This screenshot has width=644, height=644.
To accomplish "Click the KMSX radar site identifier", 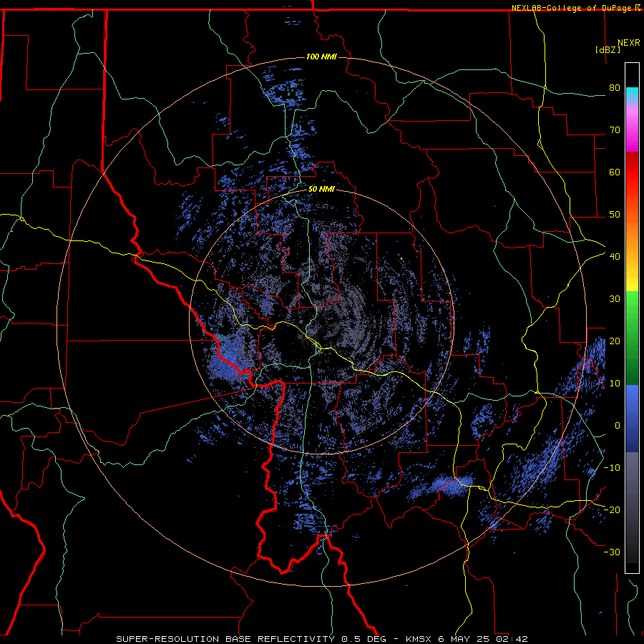I will pyautogui.click(x=419, y=639).
